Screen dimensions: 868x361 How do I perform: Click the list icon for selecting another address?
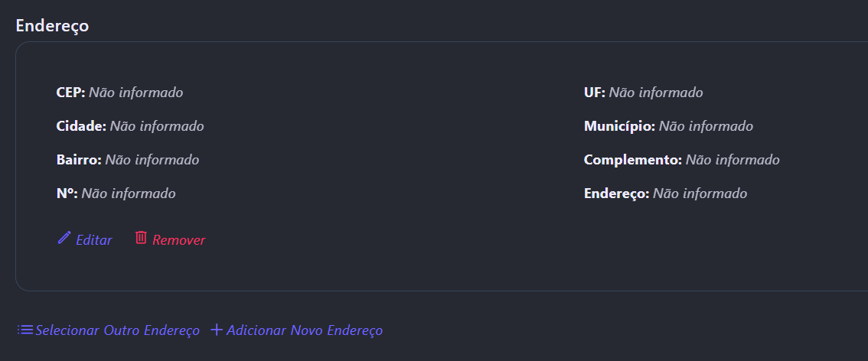25,330
